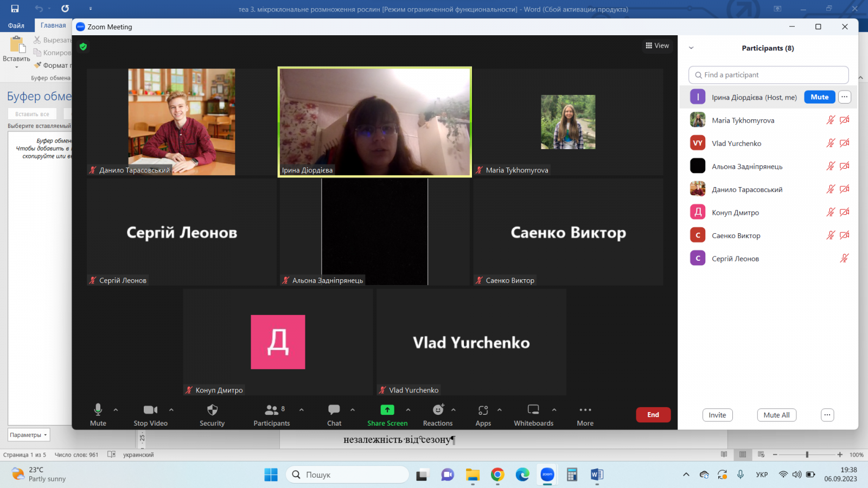The width and height of the screenshot is (868, 488).
Task: Expand options arrow next to Apps
Action: (x=500, y=410)
